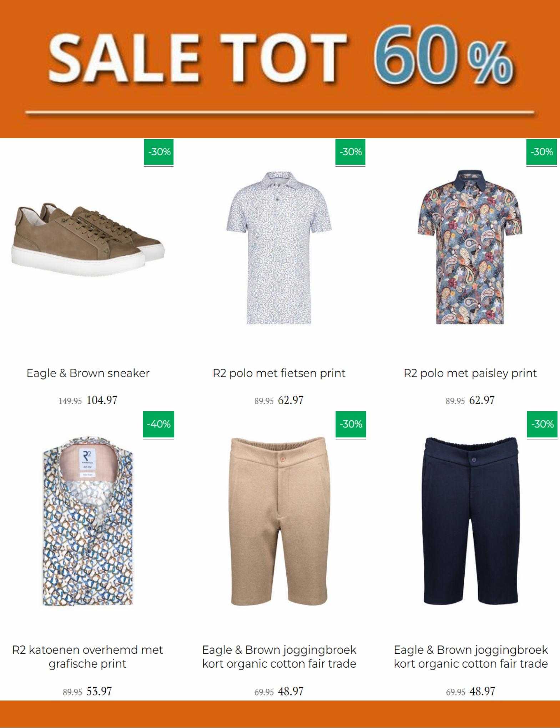Open the R2 paisley print polo image

click(470, 247)
